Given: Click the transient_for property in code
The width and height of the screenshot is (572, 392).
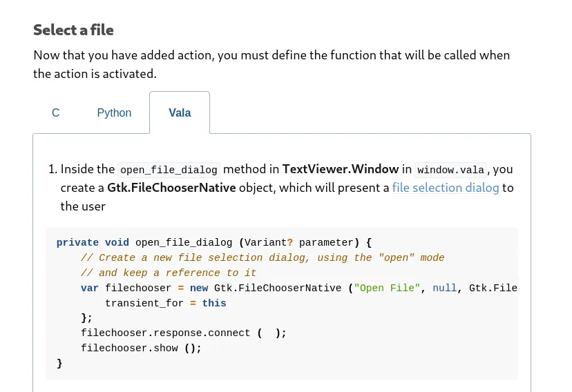Looking at the screenshot, I should 144,303.
